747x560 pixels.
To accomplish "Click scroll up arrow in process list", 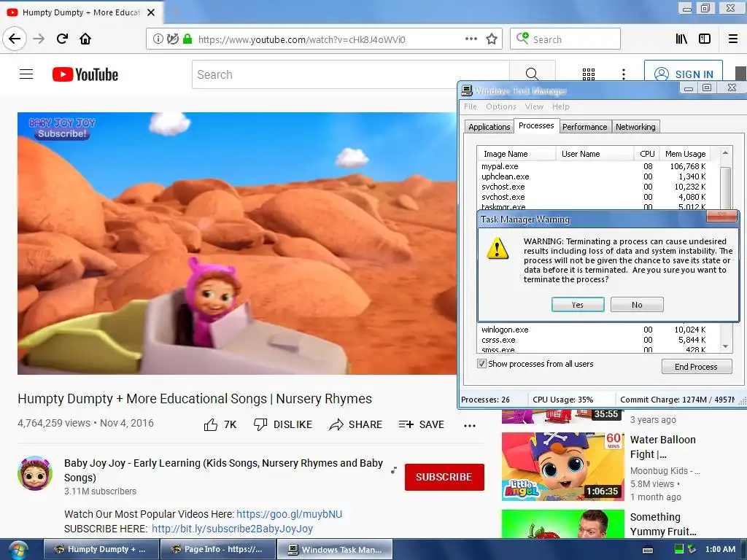I will (x=725, y=153).
